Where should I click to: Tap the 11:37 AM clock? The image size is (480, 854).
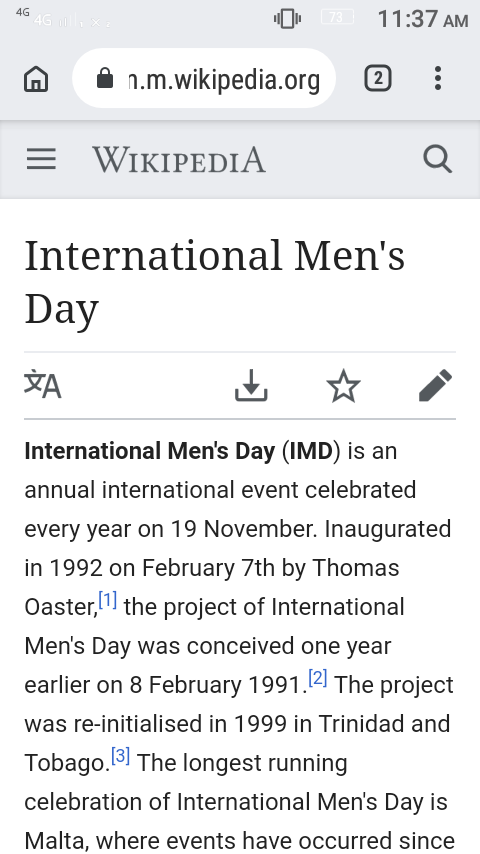[423, 20]
